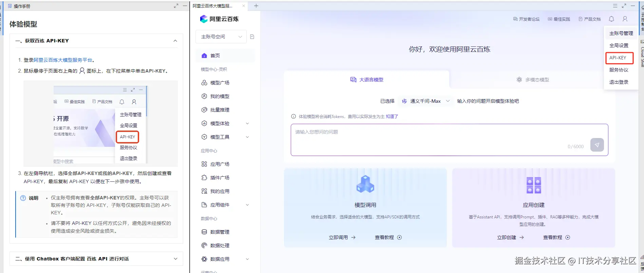Click the user profile icon
This screenshot has width=644, height=273.
click(x=625, y=19)
